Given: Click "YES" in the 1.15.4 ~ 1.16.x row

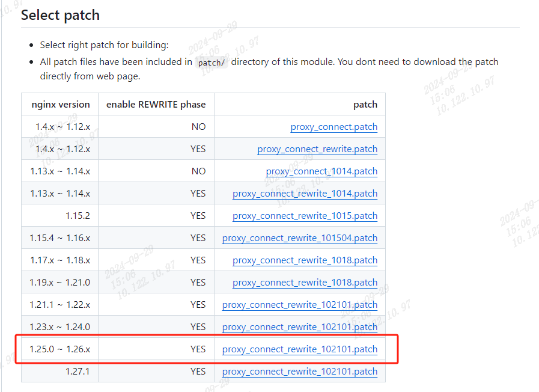Looking at the screenshot, I should click(198, 238).
